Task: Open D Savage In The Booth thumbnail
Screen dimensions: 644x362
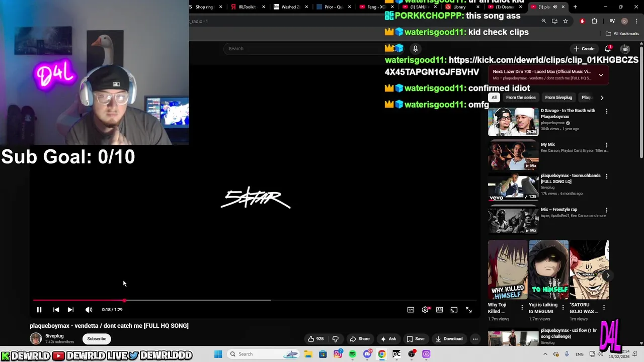Action: [513, 122]
